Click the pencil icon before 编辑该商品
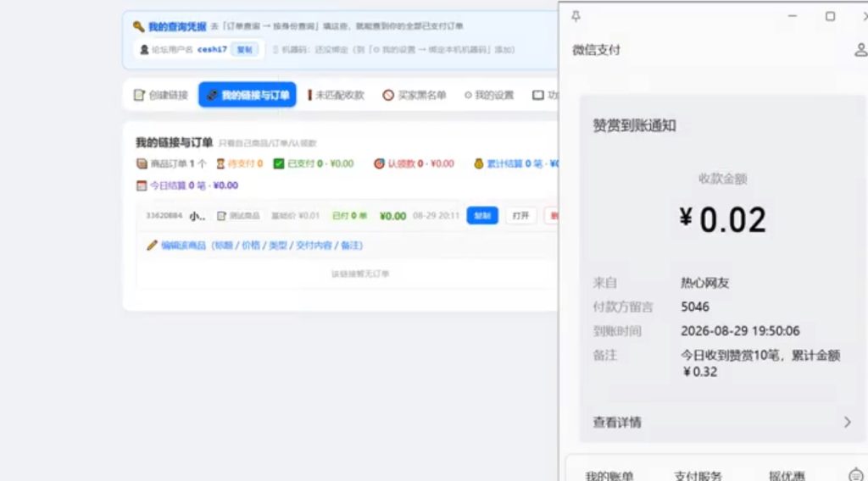The width and height of the screenshot is (868, 481). tap(152, 245)
